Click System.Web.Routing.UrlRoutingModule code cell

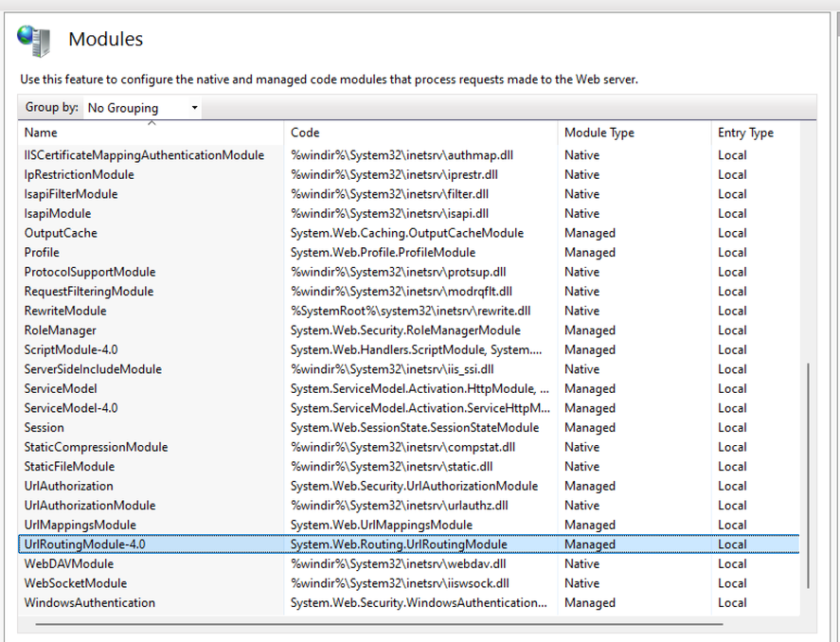(399, 544)
